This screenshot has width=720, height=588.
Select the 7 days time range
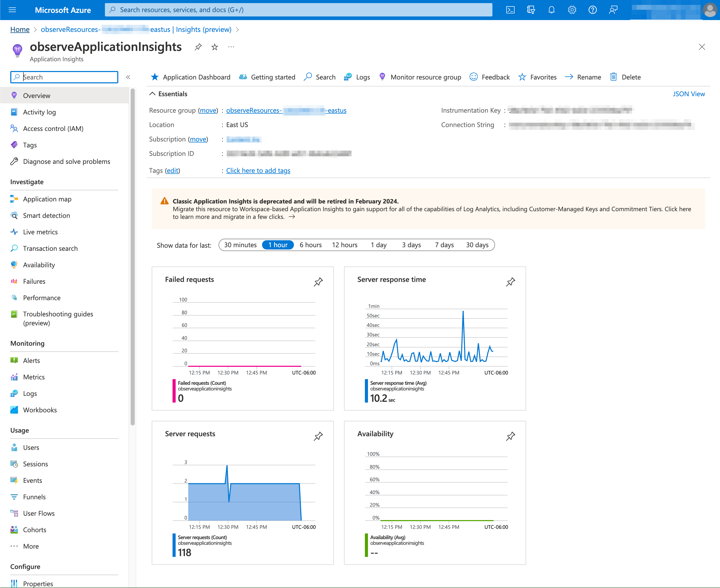pyautogui.click(x=444, y=245)
